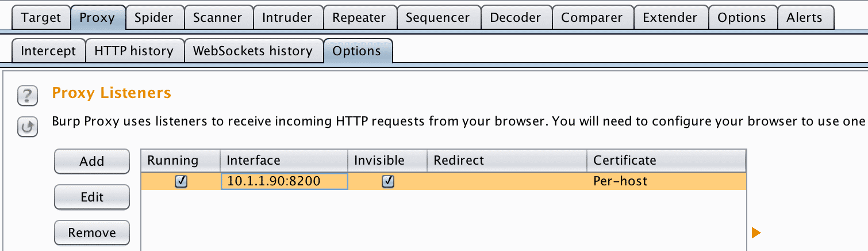Select the Repeater tab
The height and width of the screenshot is (251, 868).
pos(359,17)
